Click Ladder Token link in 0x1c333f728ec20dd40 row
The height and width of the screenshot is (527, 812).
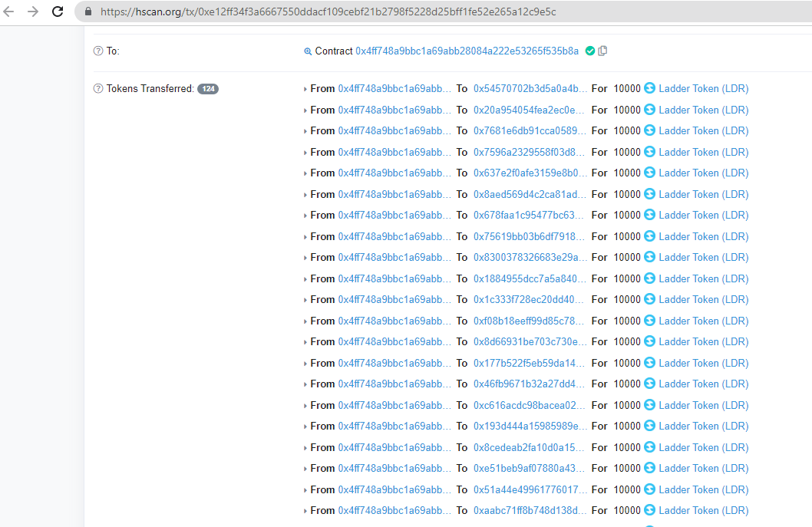704,299
